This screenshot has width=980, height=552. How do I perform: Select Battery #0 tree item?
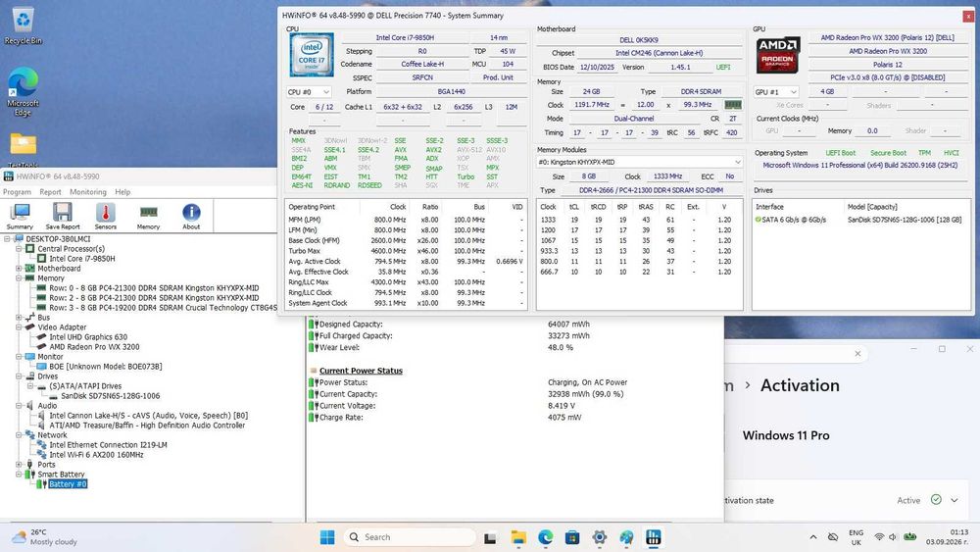pos(68,484)
